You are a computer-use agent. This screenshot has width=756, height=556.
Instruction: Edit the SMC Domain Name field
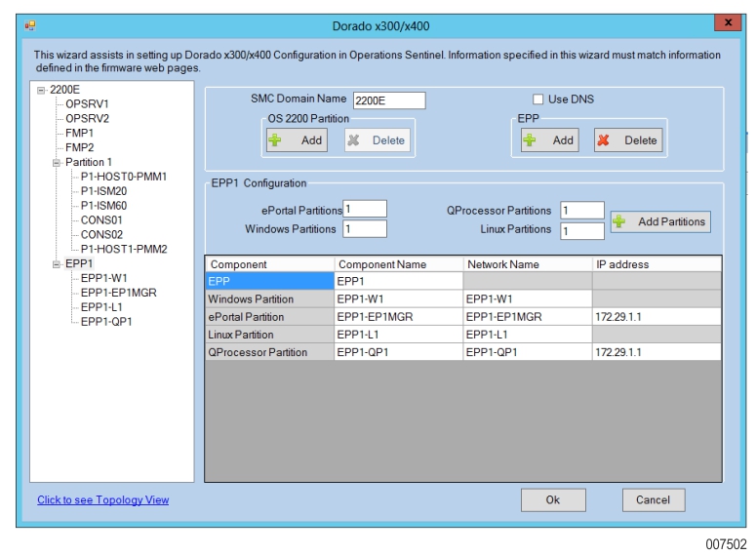point(389,100)
